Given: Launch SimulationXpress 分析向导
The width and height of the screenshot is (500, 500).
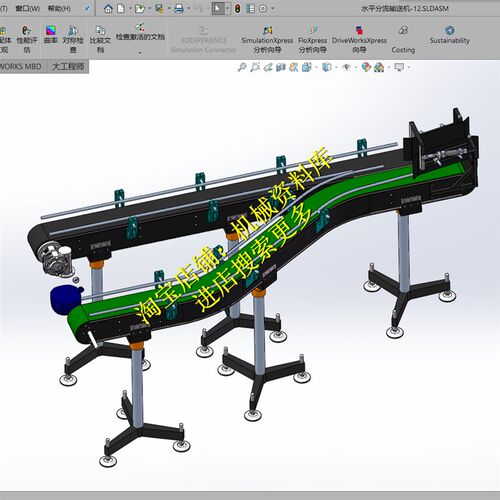Looking at the screenshot, I should [x=267, y=40].
